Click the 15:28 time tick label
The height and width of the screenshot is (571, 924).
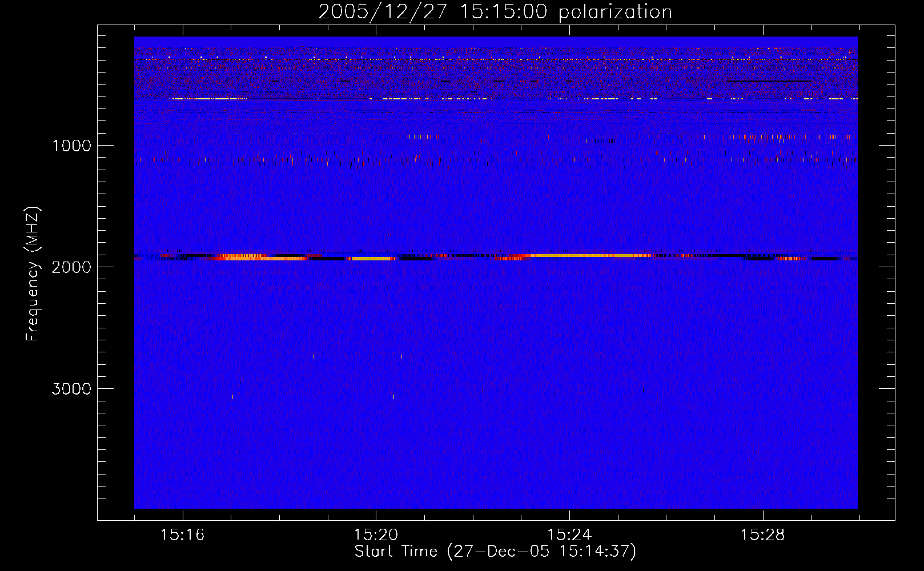coord(763,535)
